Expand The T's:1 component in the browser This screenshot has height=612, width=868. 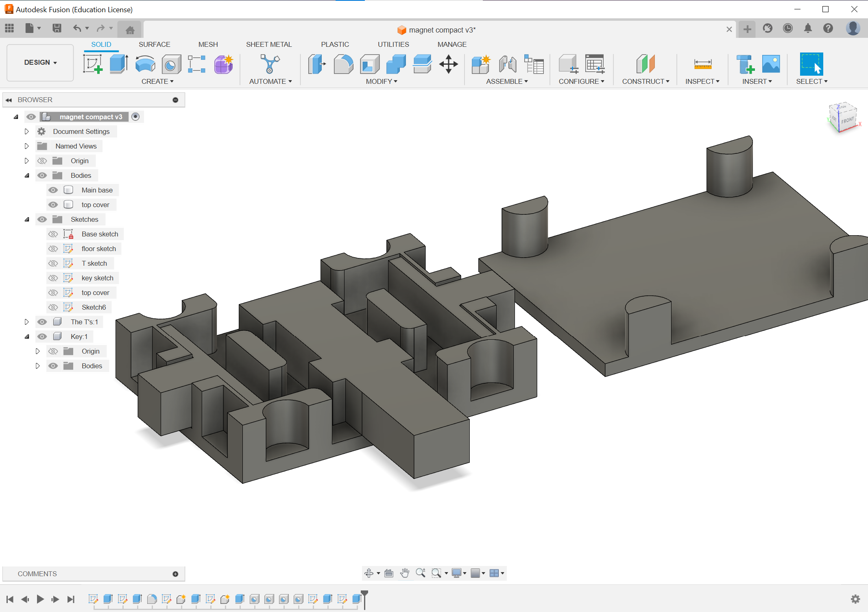click(x=26, y=321)
